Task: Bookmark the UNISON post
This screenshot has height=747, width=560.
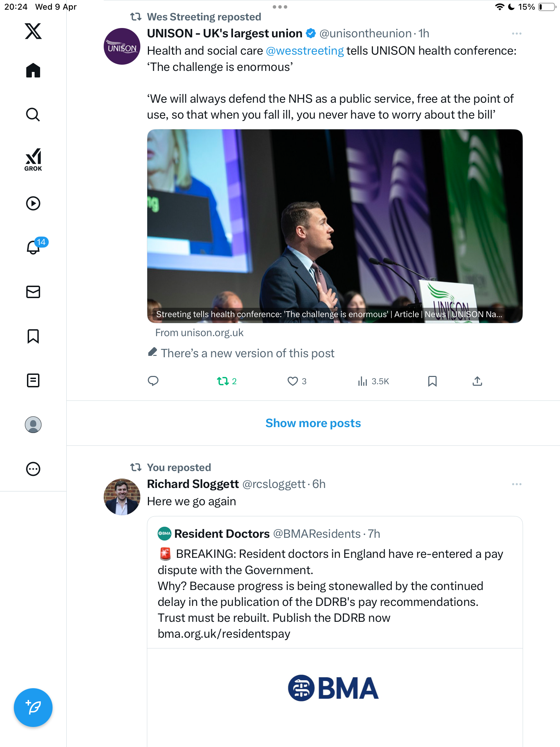Action: 432,381
